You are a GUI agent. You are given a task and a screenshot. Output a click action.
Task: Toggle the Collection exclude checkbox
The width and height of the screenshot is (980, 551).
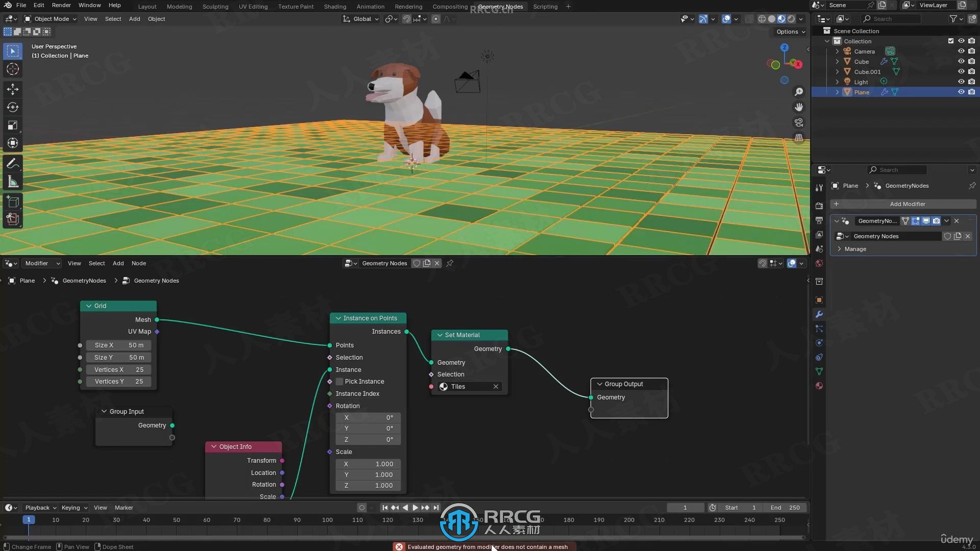[x=951, y=41]
